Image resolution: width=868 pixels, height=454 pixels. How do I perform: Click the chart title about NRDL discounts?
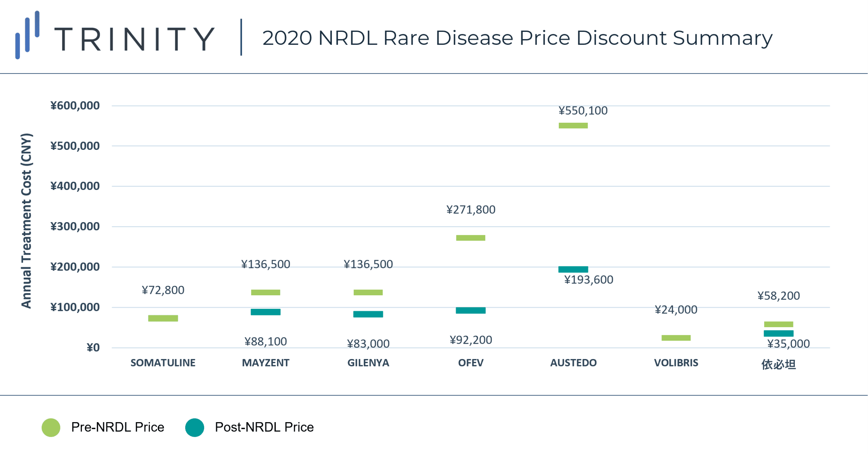click(517, 38)
